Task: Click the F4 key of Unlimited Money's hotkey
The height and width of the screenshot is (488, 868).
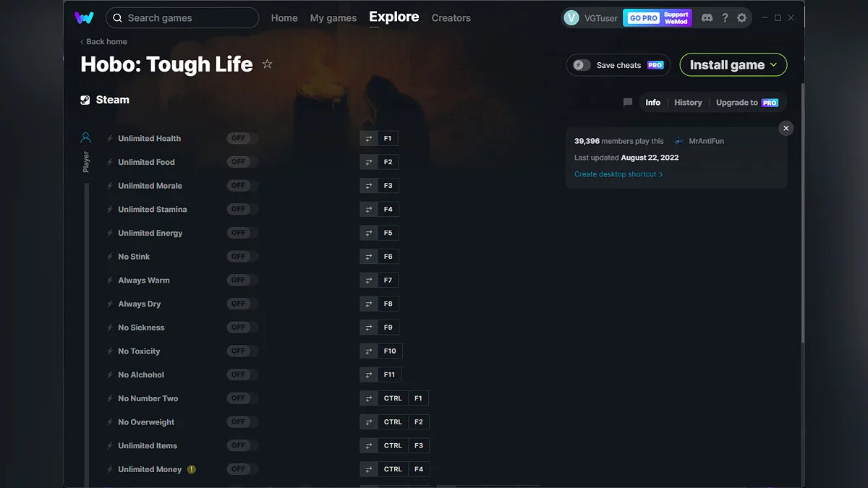Action: (x=419, y=469)
